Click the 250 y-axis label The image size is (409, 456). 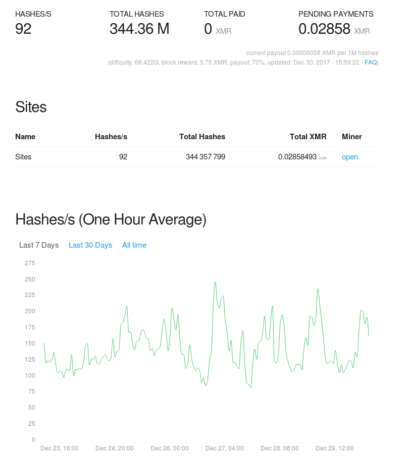click(30, 279)
